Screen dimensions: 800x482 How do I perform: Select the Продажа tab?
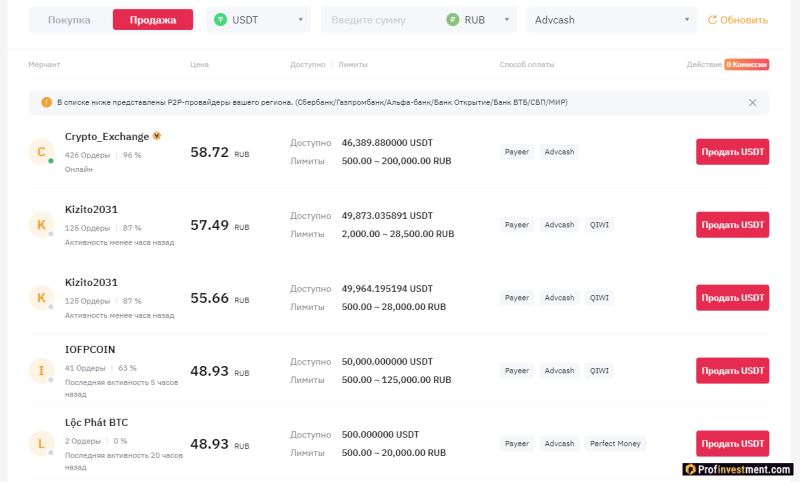[x=152, y=20]
